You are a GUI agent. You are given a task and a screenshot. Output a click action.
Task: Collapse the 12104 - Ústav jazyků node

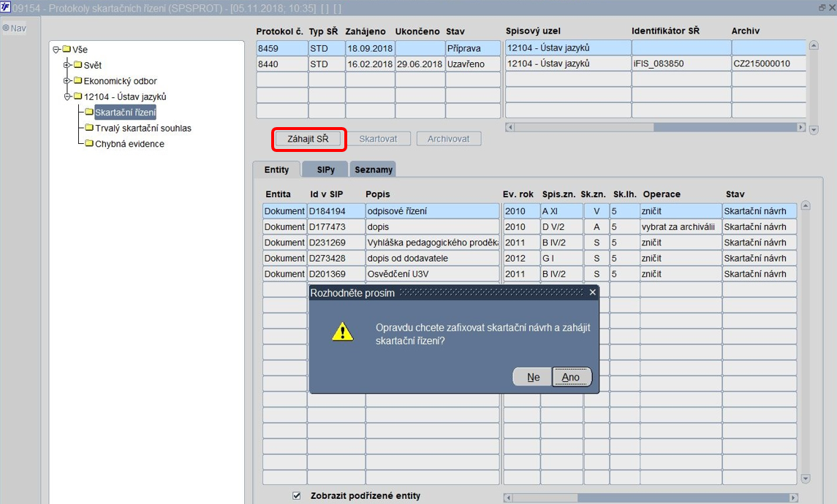(67, 96)
